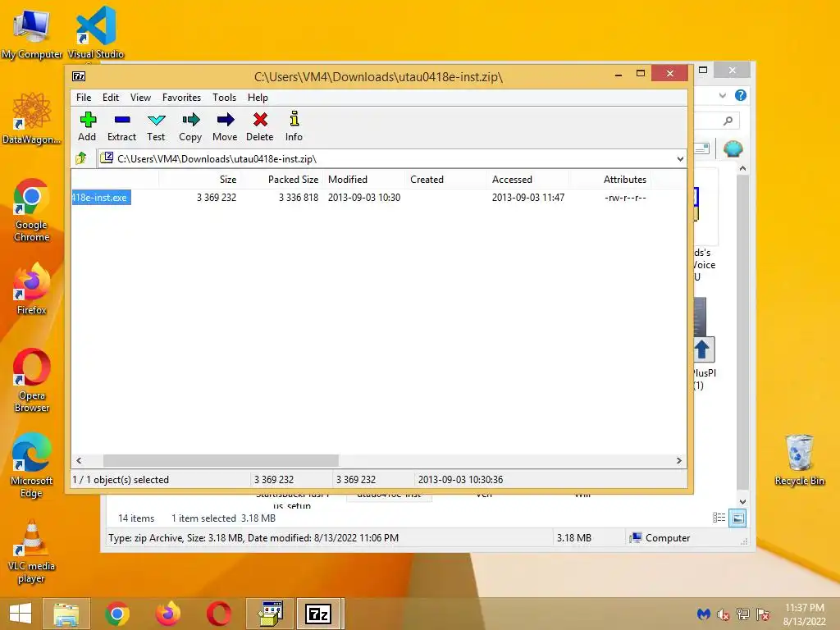Screen dimensions: 840x630
Task: Open Firefox desktop shortcut
Action: point(32,290)
